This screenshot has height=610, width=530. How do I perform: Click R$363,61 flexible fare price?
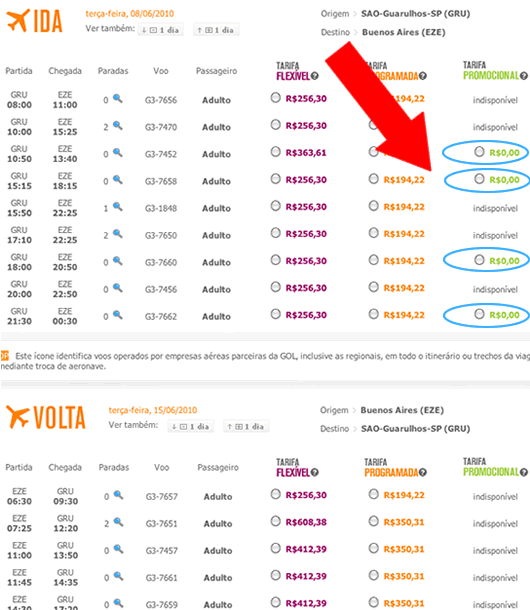click(x=306, y=152)
